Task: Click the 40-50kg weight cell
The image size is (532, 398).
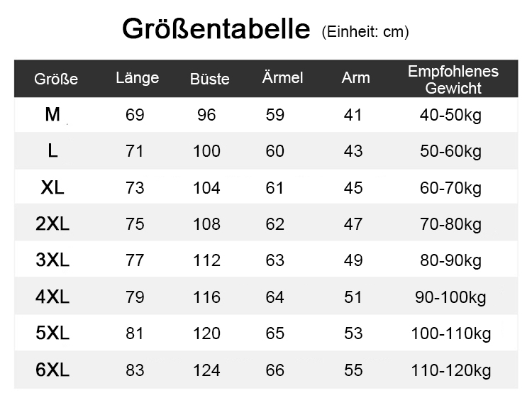Action: [450, 116]
